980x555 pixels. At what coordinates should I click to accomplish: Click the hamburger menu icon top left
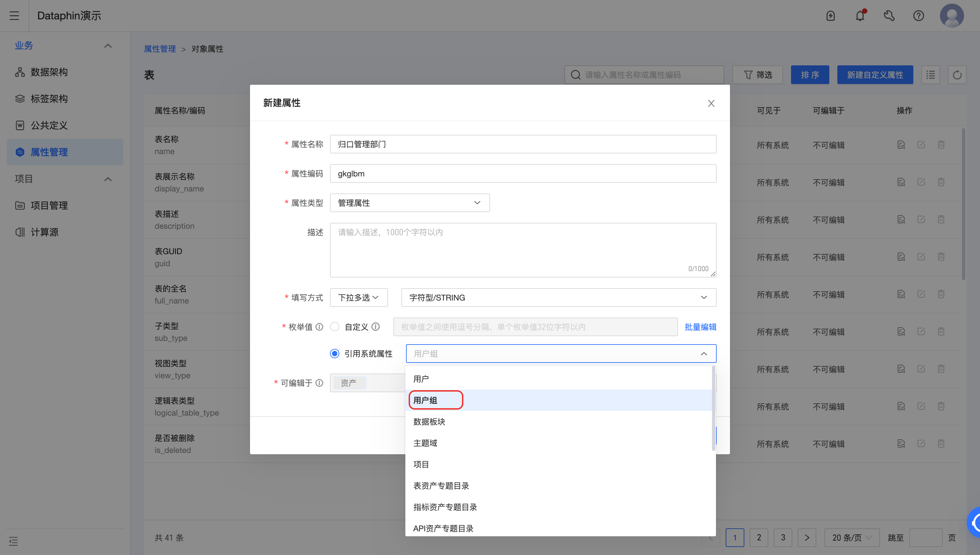14,16
